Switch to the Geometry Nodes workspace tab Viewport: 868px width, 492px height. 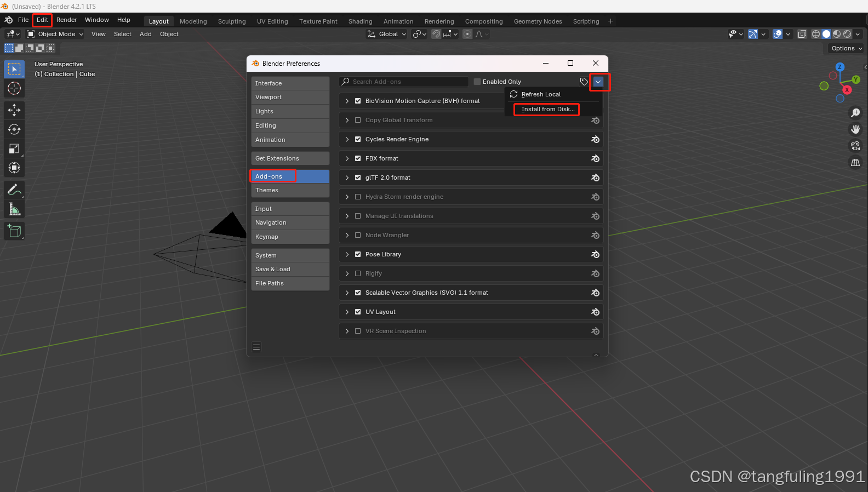pyautogui.click(x=538, y=21)
